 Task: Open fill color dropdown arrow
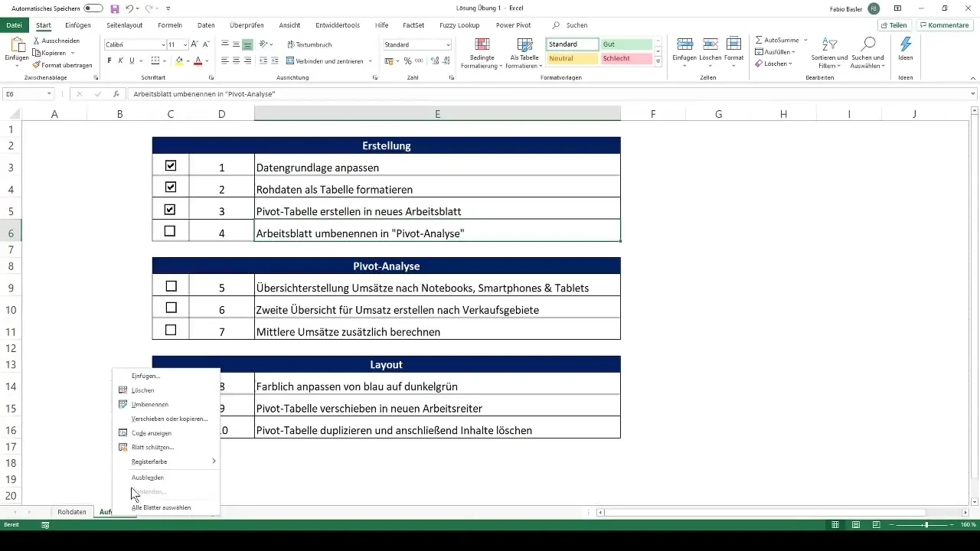[189, 60]
